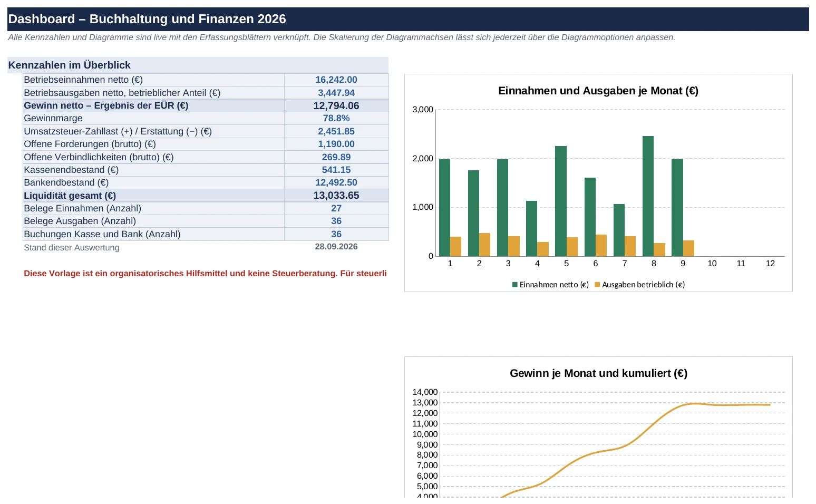Click the 'Gewinnmarge' label cell
The image size is (816, 504).
(x=153, y=118)
